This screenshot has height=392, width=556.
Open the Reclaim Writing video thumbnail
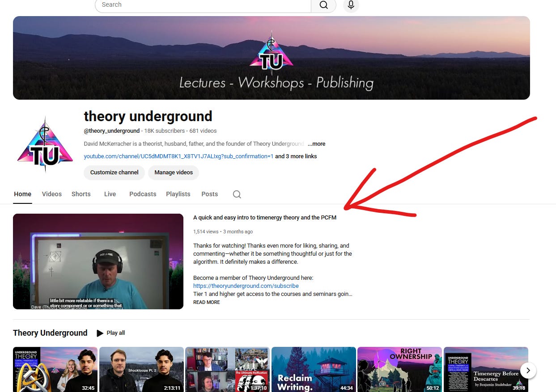tap(314, 369)
